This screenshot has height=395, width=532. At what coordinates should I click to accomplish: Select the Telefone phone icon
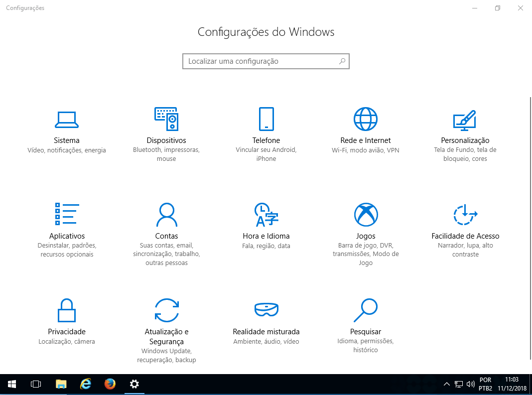tap(266, 119)
